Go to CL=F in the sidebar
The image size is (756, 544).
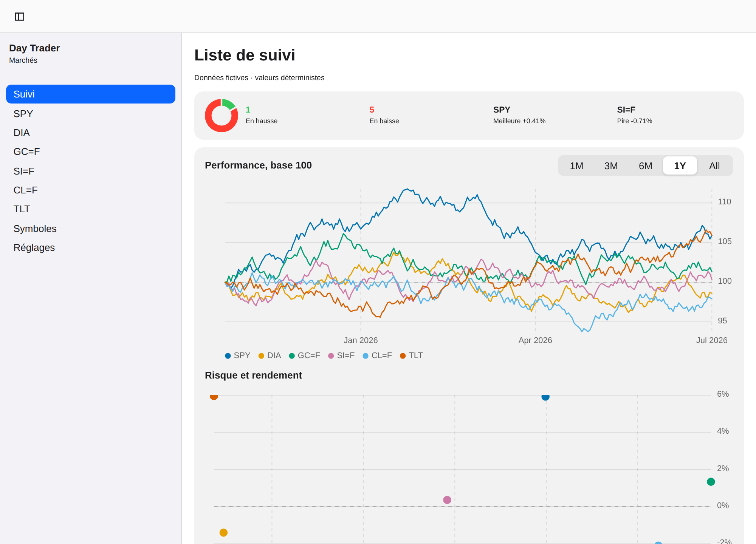(x=91, y=190)
